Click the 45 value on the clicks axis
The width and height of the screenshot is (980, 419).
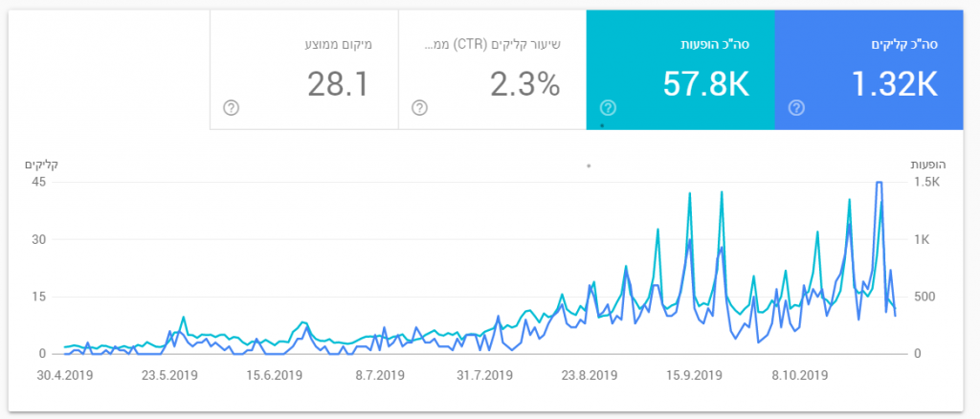[38, 182]
